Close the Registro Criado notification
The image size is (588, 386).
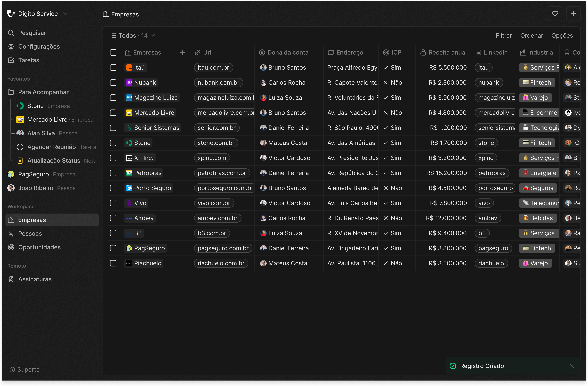(571, 366)
